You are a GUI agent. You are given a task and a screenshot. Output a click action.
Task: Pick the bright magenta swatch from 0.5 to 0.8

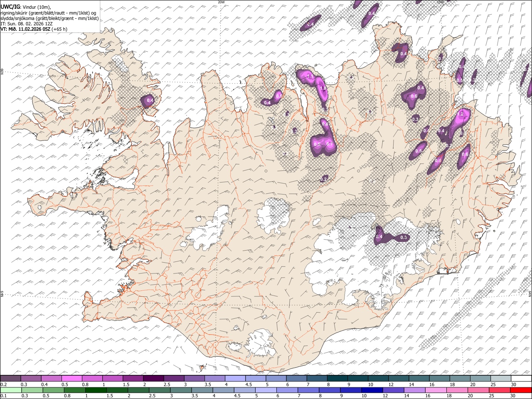(x=72, y=379)
